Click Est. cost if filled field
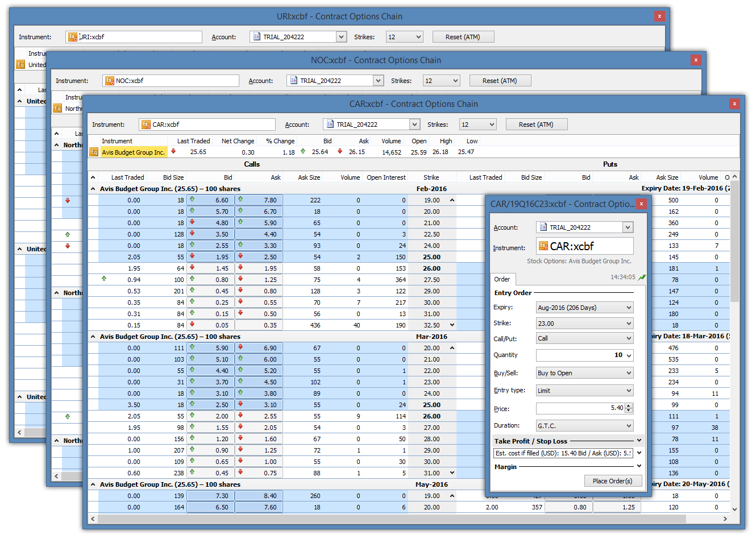 pyautogui.click(x=563, y=453)
